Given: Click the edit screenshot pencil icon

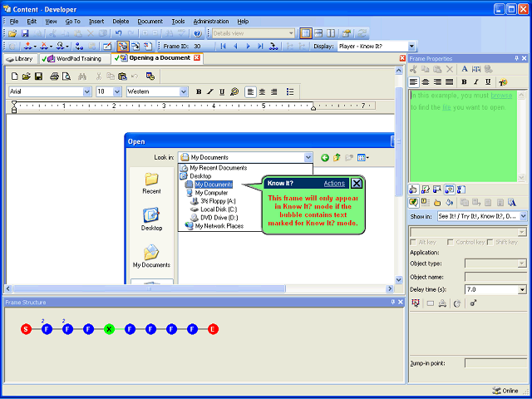Looking at the screenshot, I should [107, 47].
